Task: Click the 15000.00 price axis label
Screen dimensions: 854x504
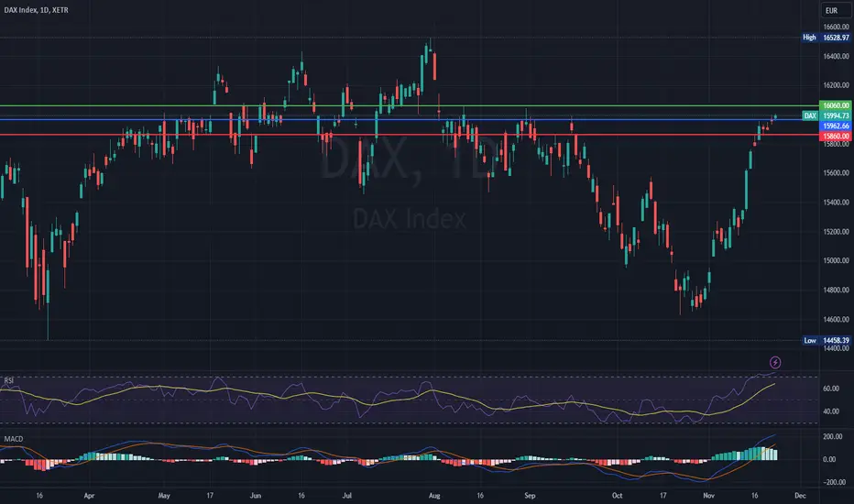Action: pos(836,261)
